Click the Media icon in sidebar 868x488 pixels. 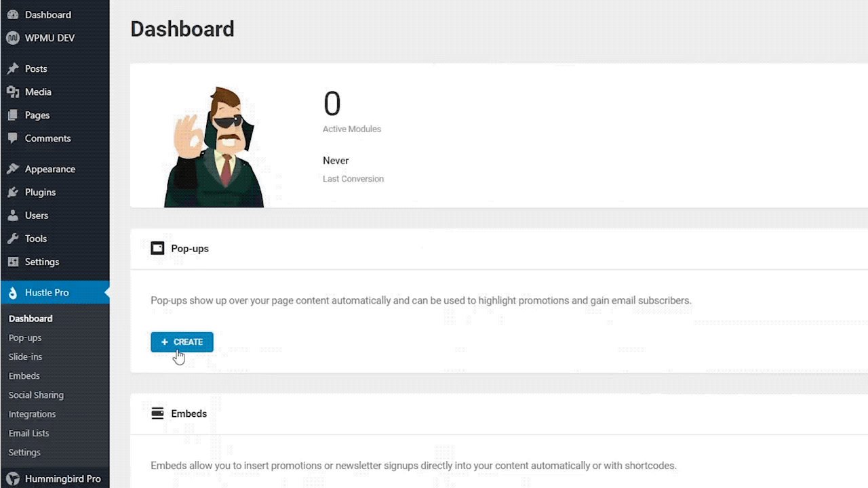pos(12,91)
